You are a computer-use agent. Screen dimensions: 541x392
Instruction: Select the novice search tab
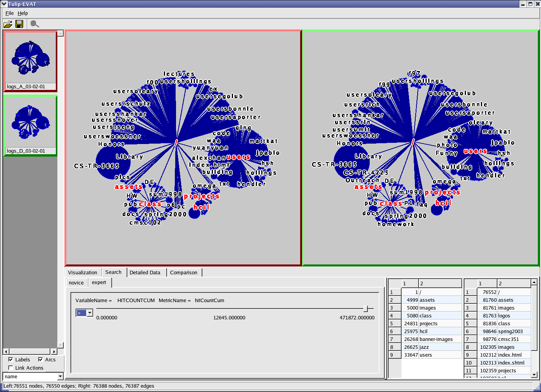[76, 283]
